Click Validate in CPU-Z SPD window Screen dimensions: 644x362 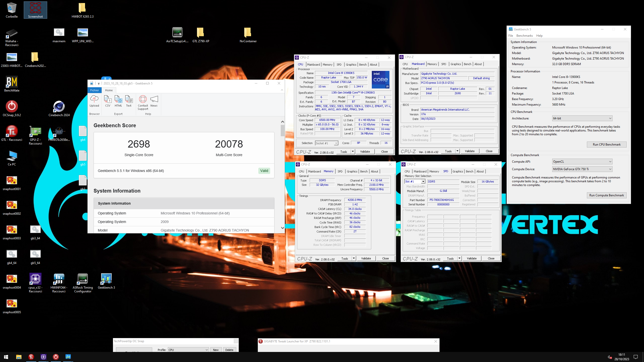[x=472, y=258]
